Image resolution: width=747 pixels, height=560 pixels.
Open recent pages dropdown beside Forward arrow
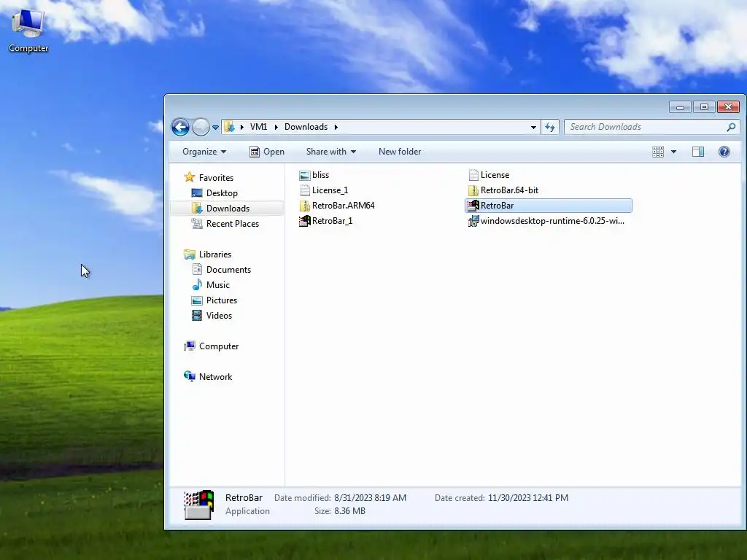click(x=215, y=127)
